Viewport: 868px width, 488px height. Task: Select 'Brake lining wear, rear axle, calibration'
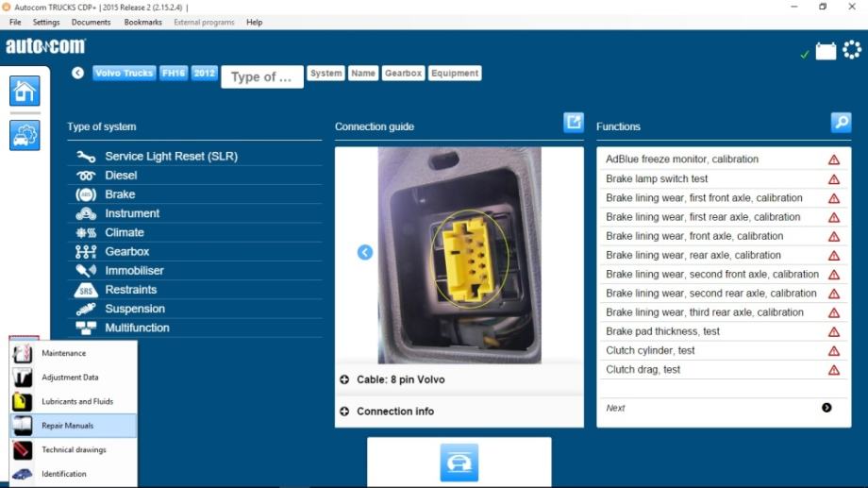723,256
